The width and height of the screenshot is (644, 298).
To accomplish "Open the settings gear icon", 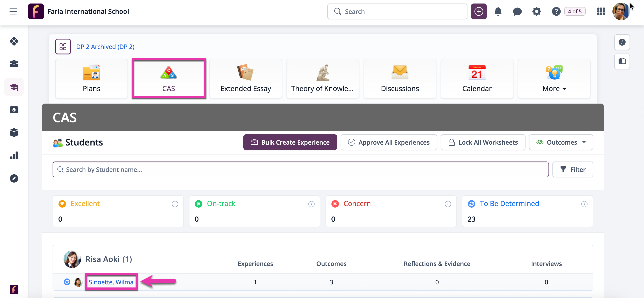I will coord(536,11).
